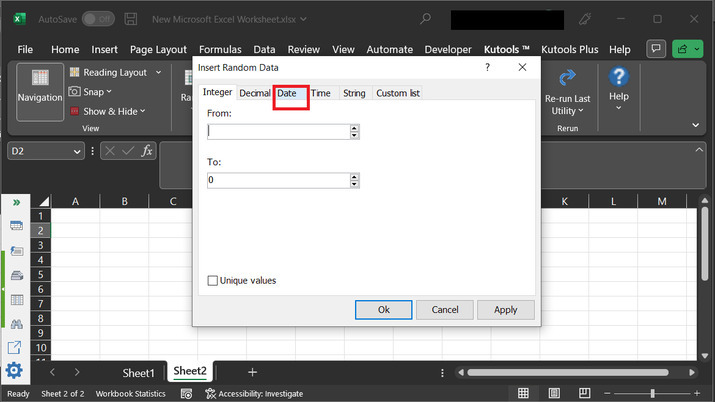The width and height of the screenshot is (715, 402).
Task: Expand the Reading Layout dropdown arrow
Action: pyautogui.click(x=159, y=73)
